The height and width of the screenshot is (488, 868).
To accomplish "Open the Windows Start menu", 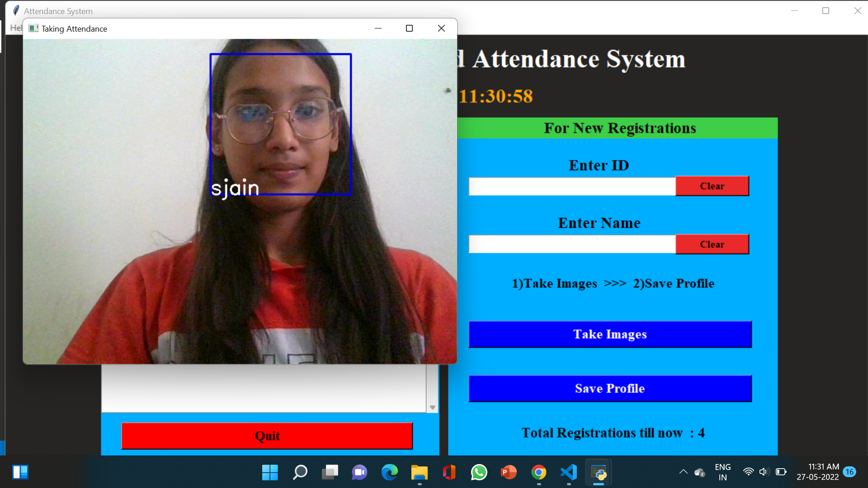I will tap(270, 473).
